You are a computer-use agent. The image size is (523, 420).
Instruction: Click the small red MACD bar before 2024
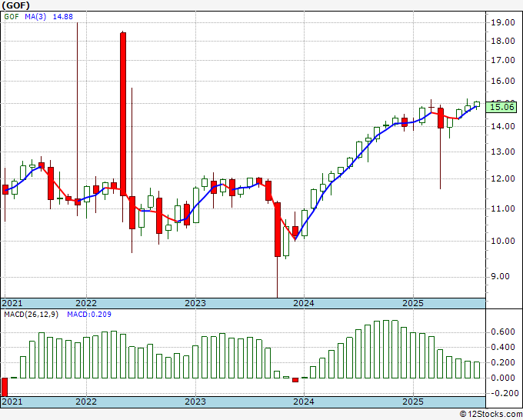point(295,380)
